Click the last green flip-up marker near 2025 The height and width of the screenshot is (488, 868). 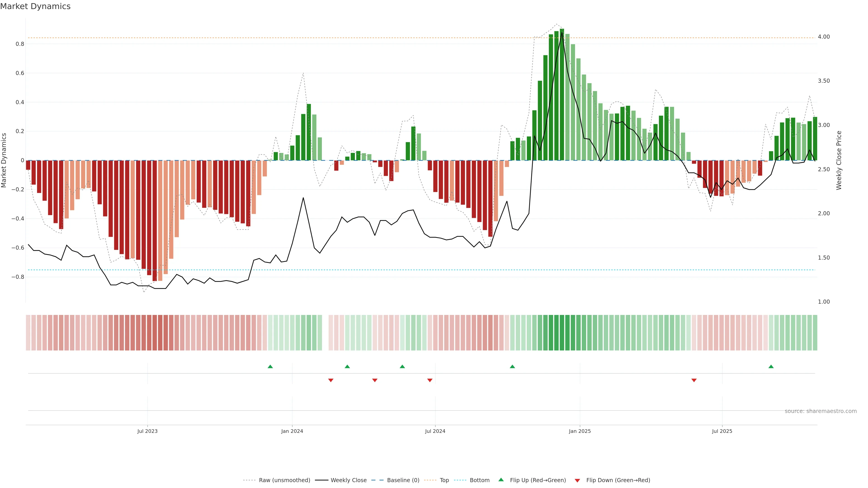[x=771, y=366]
